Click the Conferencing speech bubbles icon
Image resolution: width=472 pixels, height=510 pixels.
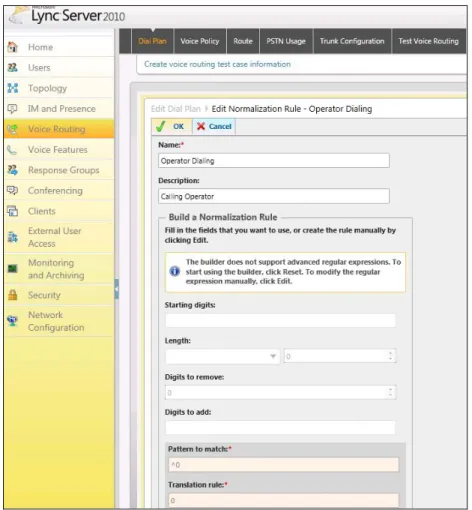(x=12, y=190)
